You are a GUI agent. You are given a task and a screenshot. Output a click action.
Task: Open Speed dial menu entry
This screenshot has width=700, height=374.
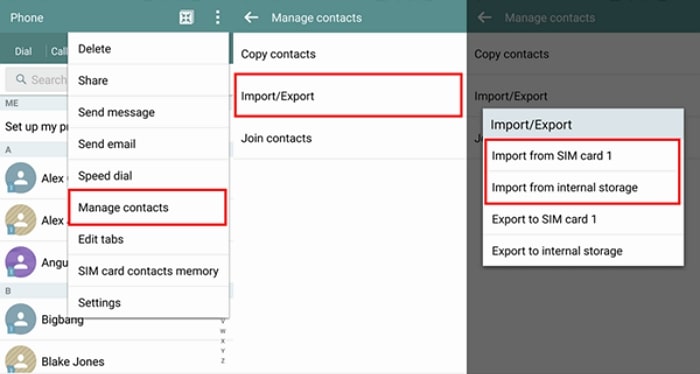148,175
